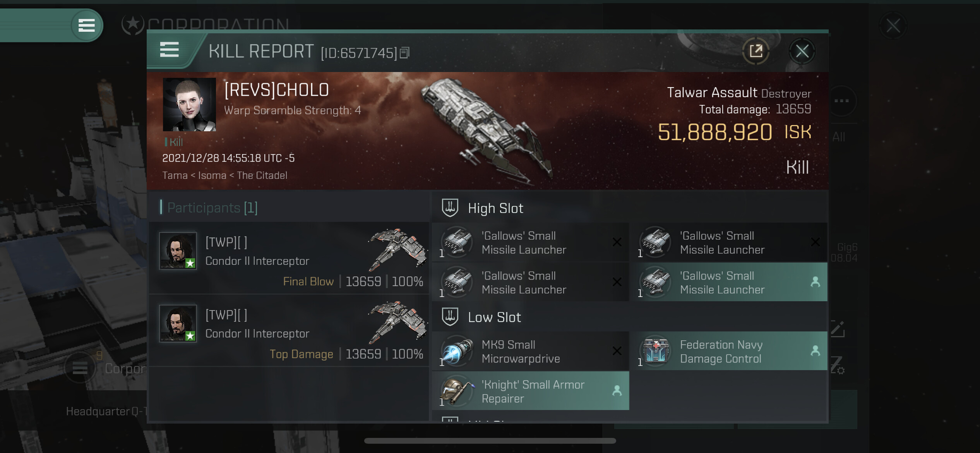
Task: Open the three-dots options button
Action: pyautogui.click(x=841, y=101)
